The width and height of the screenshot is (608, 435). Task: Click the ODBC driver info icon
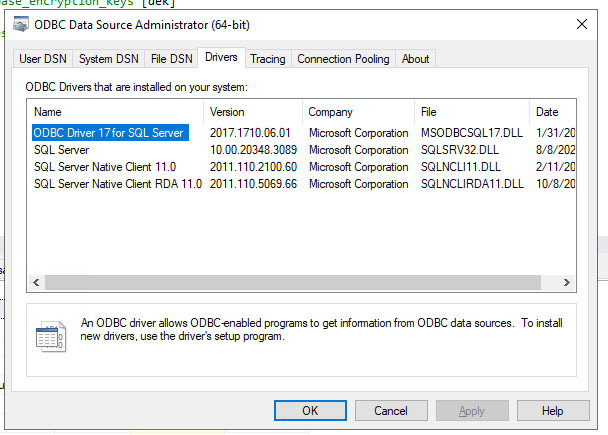coord(51,336)
